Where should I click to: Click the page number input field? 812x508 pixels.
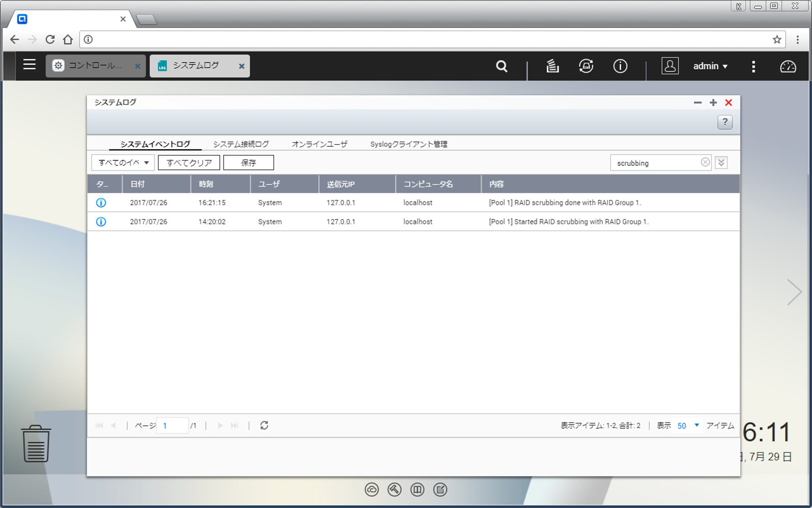pyautogui.click(x=172, y=425)
